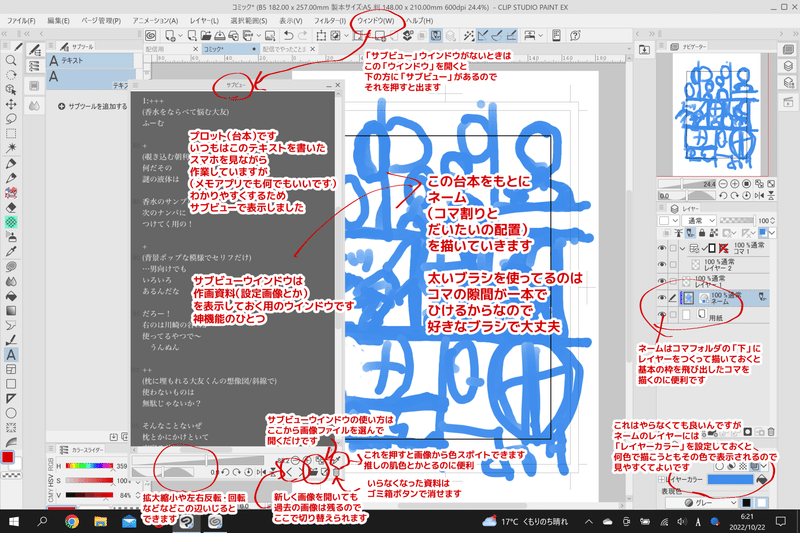Viewport: 800px width, 533px height.
Task: Click the Open file folder icon in command bar
Action: click(x=206, y=36)
